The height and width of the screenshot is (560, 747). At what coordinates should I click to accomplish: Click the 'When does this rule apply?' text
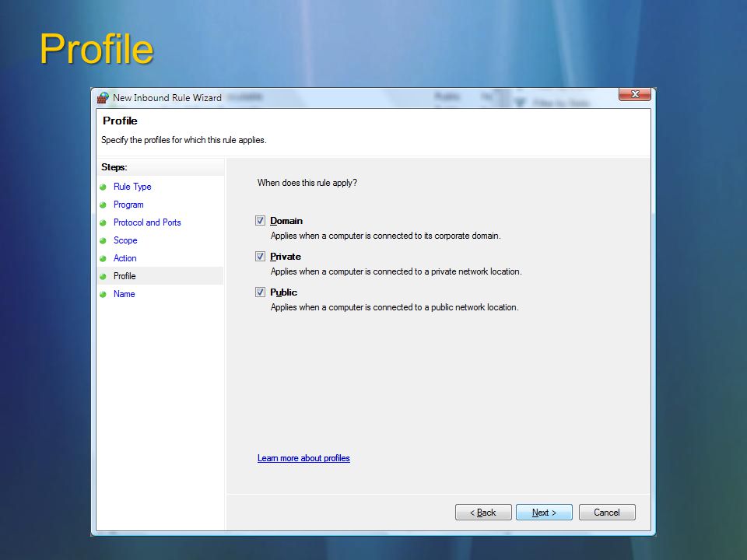307,183
